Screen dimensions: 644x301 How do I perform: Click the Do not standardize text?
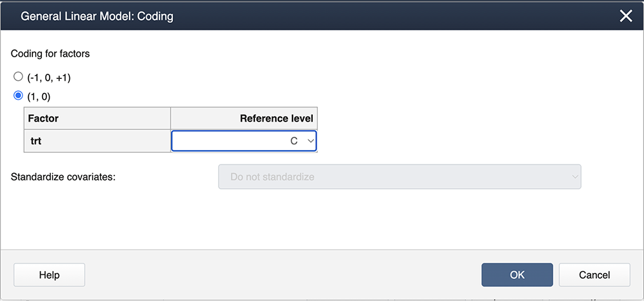coord(272,176)
